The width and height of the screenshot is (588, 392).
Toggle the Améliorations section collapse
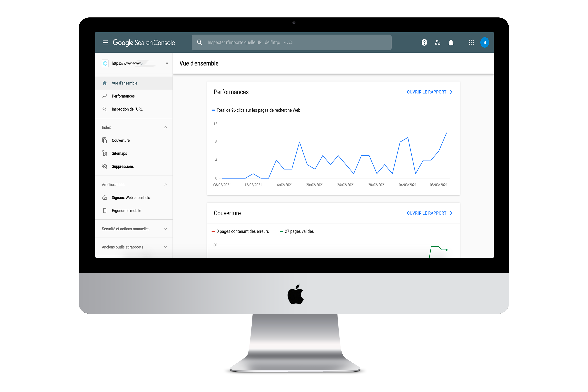(165, 184)
